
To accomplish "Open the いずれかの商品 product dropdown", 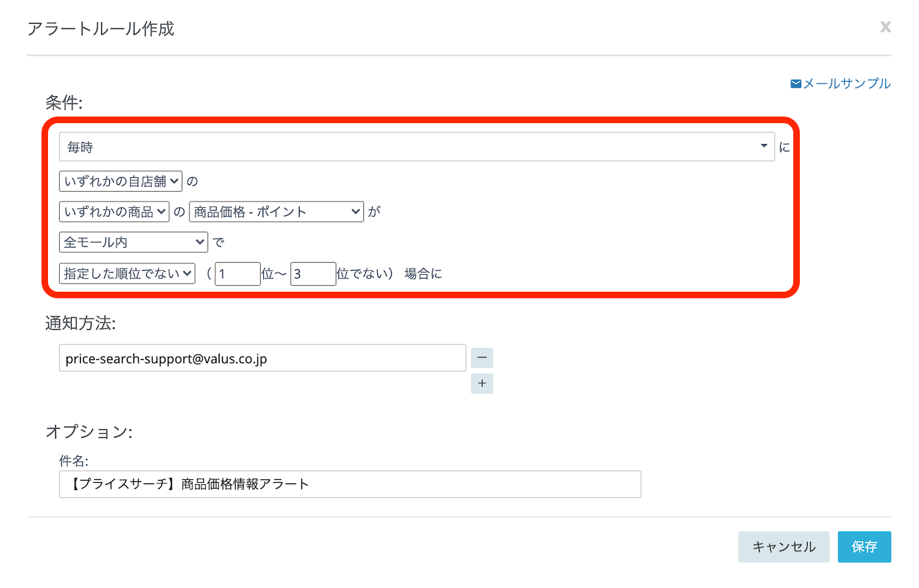I will tap(114, 211).
